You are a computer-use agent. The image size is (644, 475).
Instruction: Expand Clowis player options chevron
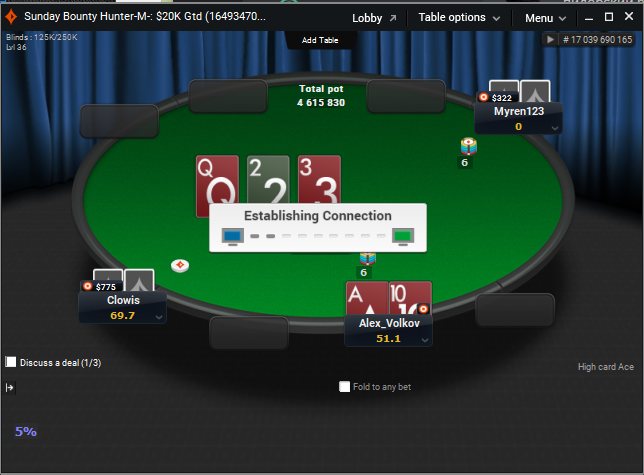pyautogui.click(x=159, y=317)
